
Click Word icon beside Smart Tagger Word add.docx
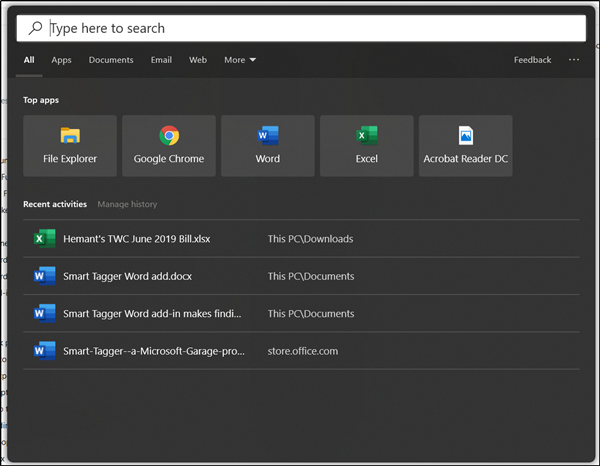[x=44, y=276]
